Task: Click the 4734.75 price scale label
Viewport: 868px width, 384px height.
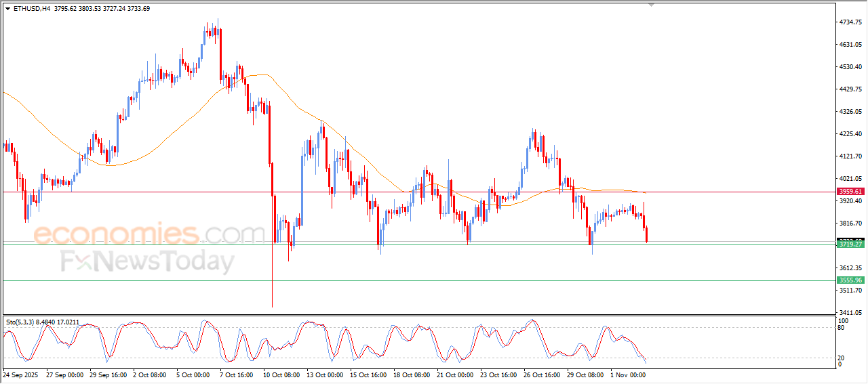Action: (x=849, y=22)
